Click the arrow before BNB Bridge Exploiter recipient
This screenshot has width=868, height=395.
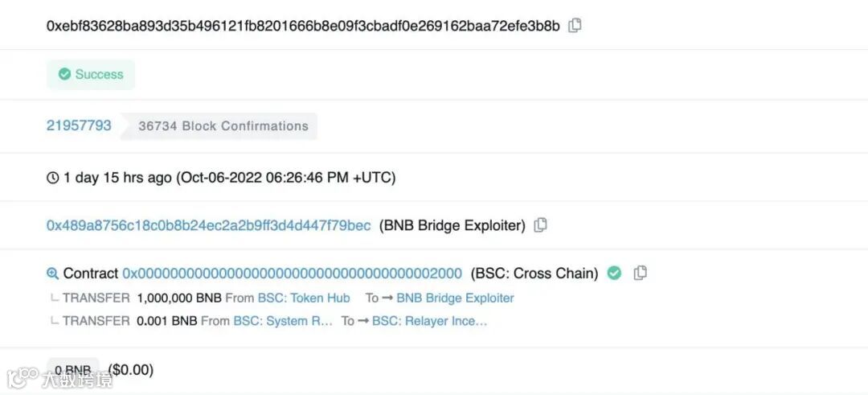pyautogui.click(x=387, y=298)
